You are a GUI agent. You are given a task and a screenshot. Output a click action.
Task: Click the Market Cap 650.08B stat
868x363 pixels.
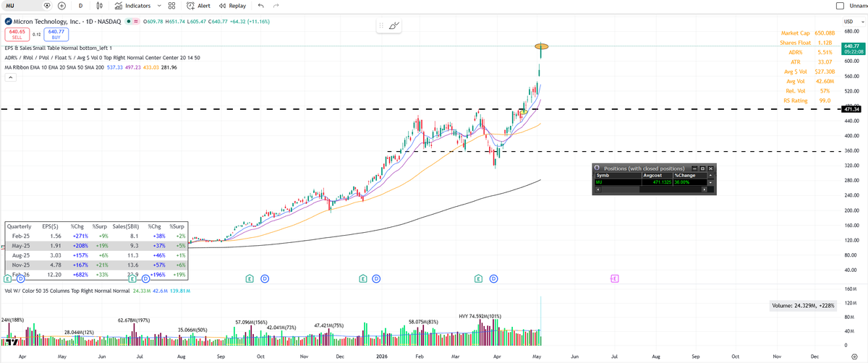click(x=808, y=33)
